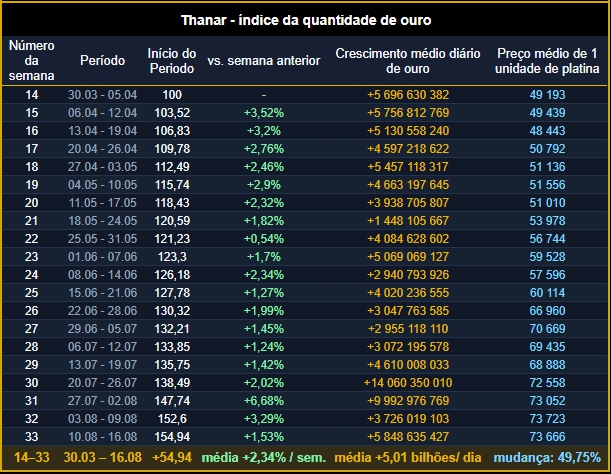This screenshot has height=474, width=611.
Task: Click the index value '121,23'
Action: pyautogui.click(x=172, y=239)
